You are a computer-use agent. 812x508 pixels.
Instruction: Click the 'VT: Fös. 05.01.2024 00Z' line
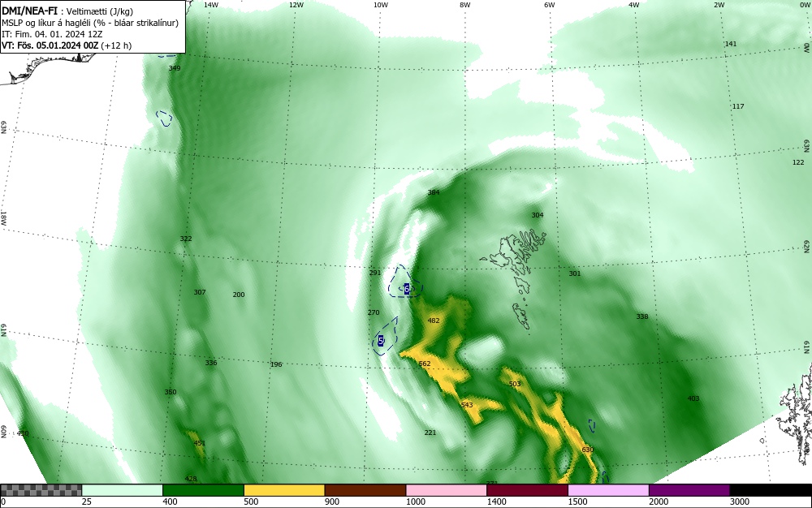(x=67, y=45)
